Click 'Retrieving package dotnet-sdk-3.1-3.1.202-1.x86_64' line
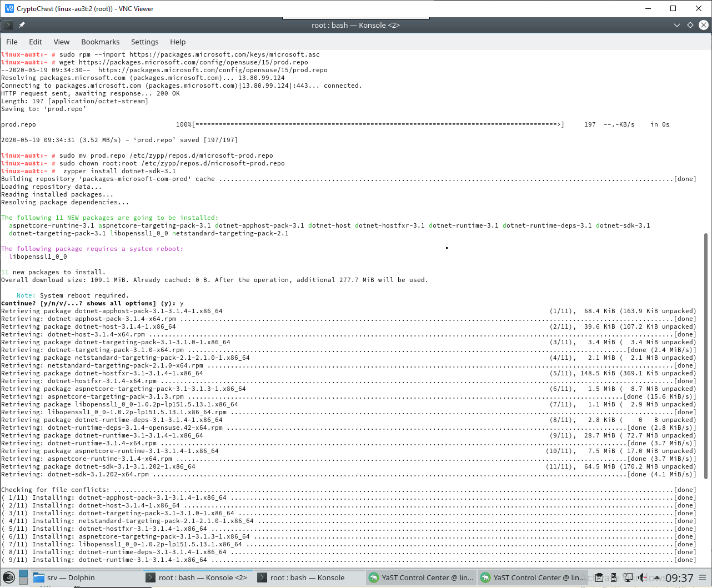This screenshot has width=712, height=588. click(348, 466)
